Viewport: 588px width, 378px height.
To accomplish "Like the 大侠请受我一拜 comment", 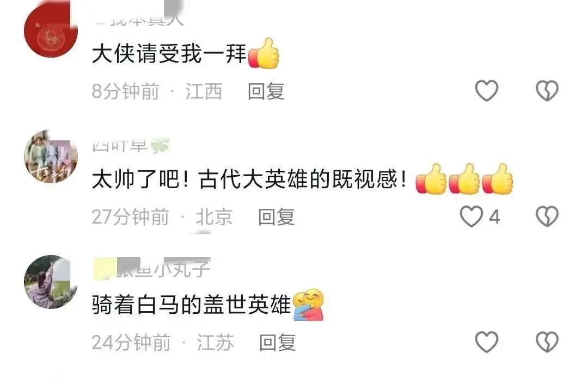I will click(x=486, y=91).
